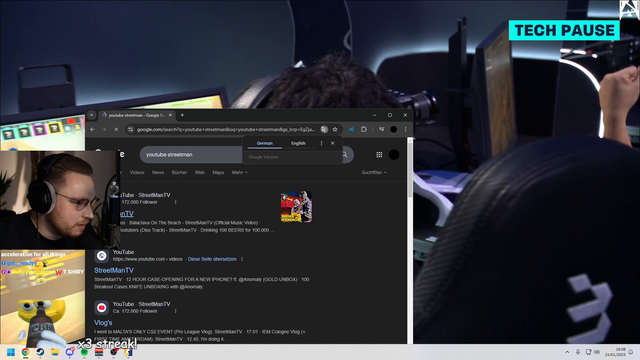
Task: Open Google account avatar on page
Action: point(394,155)
